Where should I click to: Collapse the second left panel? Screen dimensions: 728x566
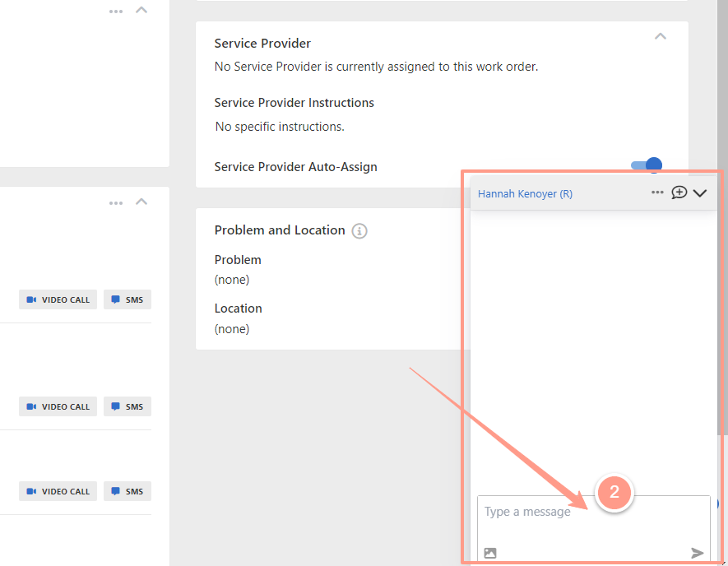tap(141, 202)
